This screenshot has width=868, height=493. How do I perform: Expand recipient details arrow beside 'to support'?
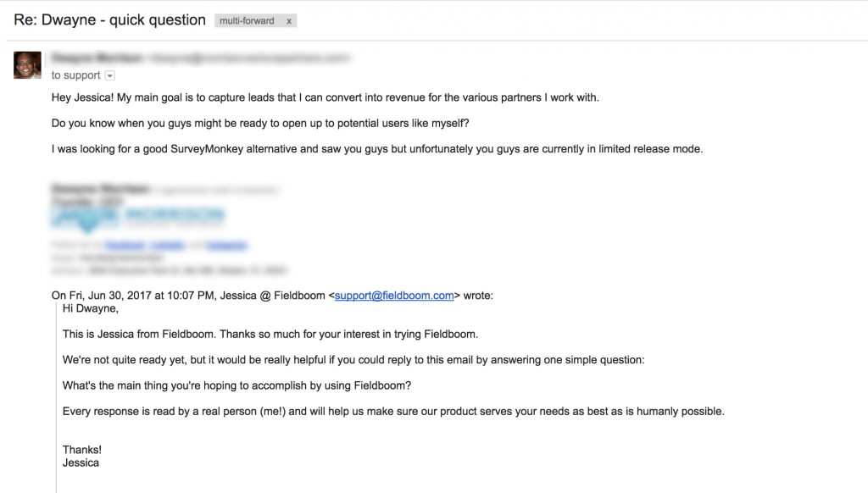110,75
